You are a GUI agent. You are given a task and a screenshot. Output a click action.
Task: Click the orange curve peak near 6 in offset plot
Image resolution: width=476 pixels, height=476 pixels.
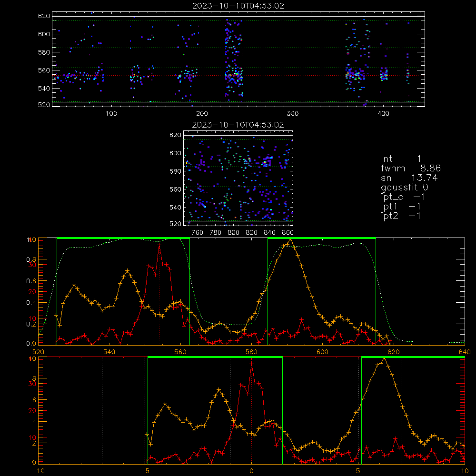coord(384,359)
